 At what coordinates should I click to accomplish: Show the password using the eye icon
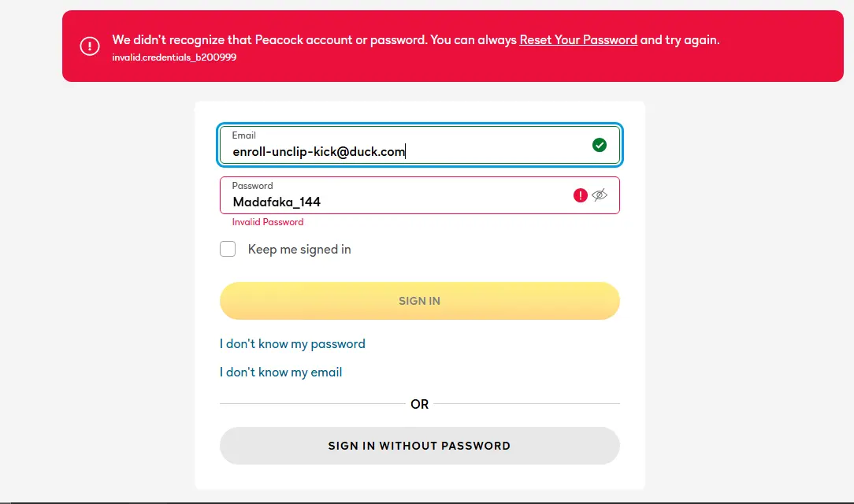[600, 195]
